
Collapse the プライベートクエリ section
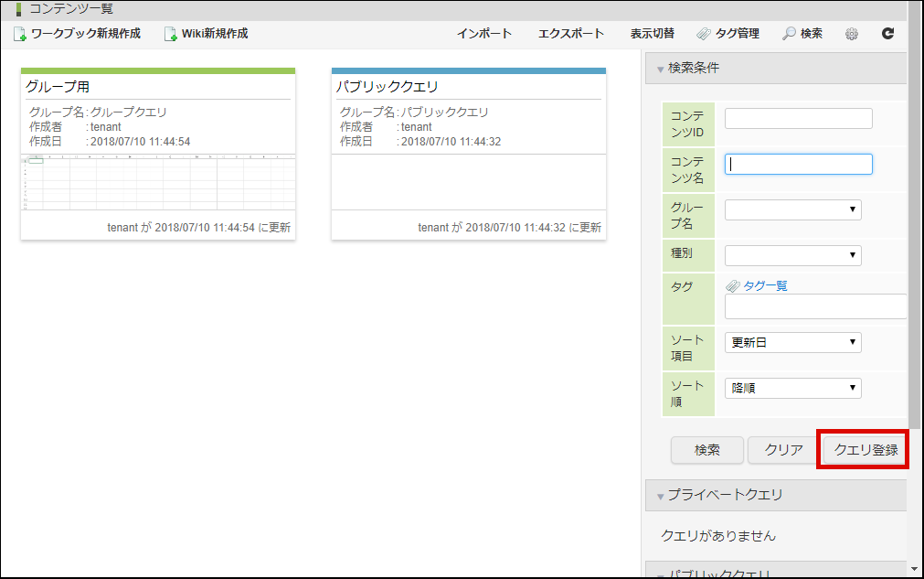776,495
